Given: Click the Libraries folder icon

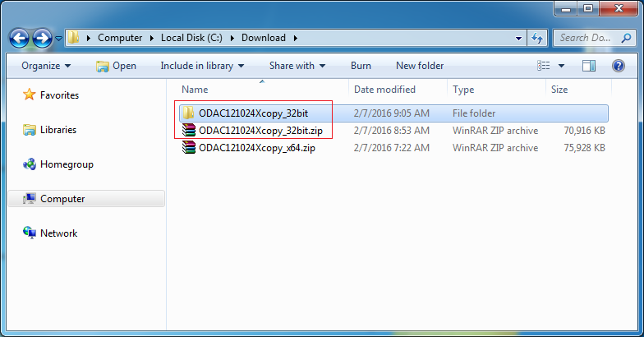Looking at the screenshot, I should (x=30, y=130).
